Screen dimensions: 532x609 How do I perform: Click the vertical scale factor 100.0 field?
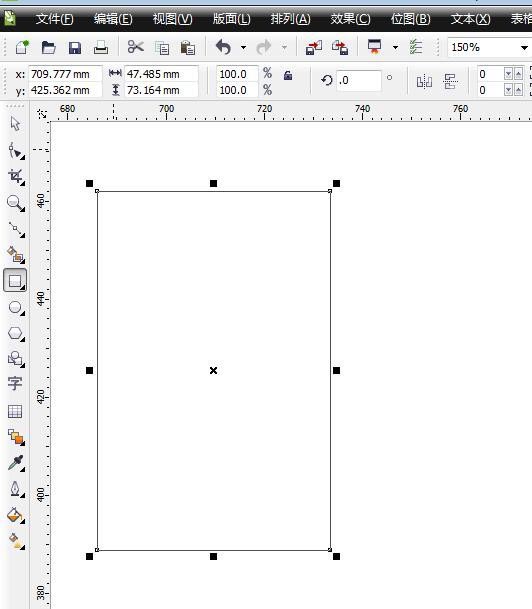click(237, 90)
